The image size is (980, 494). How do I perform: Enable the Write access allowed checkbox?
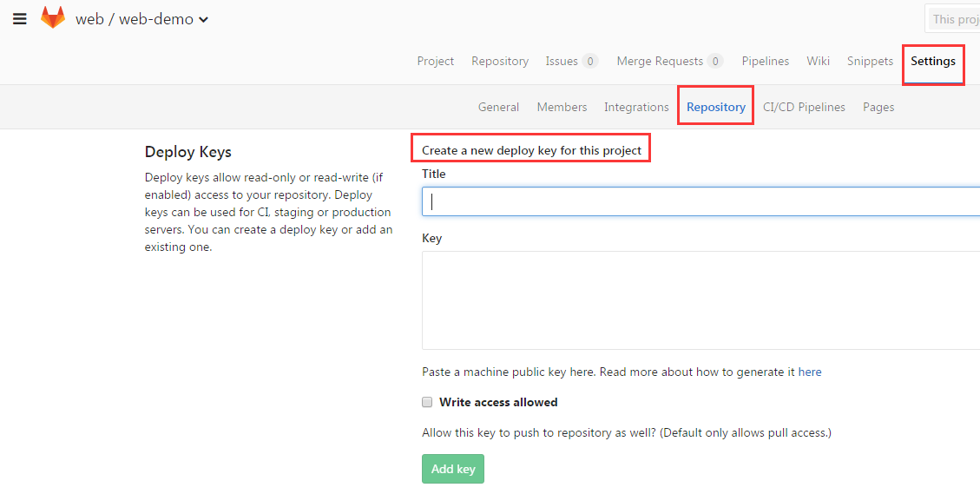tap(427, 402)
